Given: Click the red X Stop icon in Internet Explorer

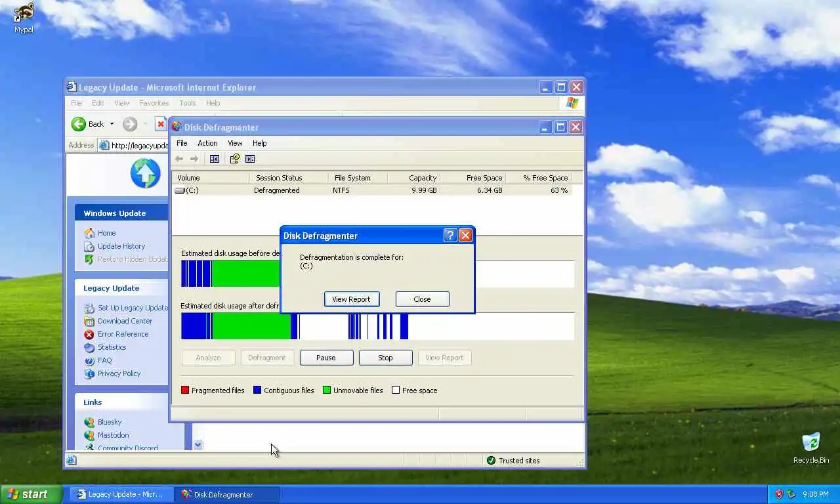Looking at the screenshot, I should pyautogui.click(x=161, y=124).
